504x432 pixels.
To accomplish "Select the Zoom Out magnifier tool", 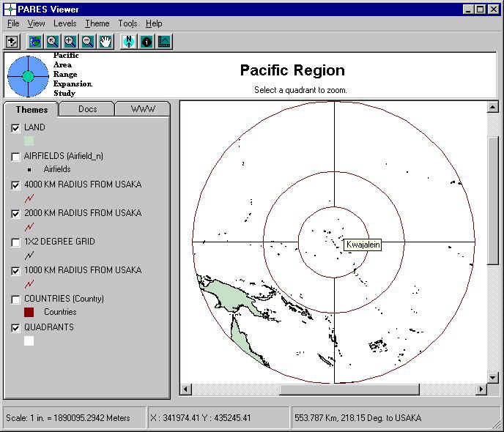I will click(x=87, y=42).
